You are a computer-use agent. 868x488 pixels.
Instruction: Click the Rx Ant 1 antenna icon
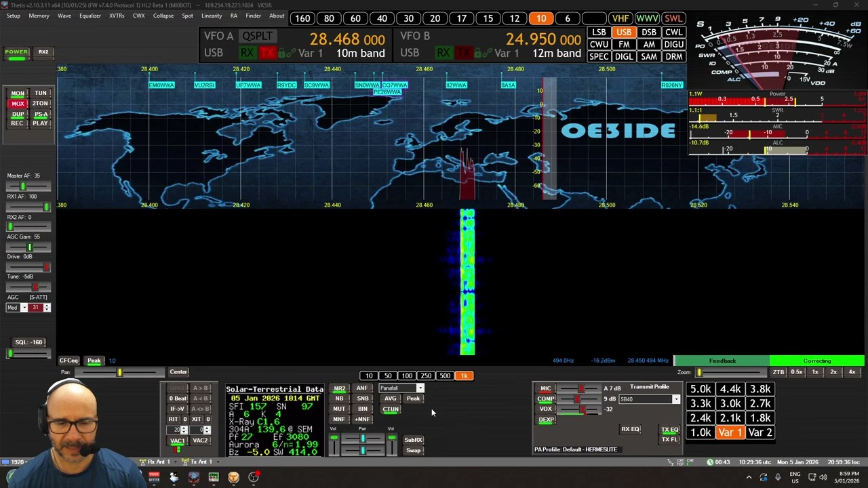[x=143, y=462]
